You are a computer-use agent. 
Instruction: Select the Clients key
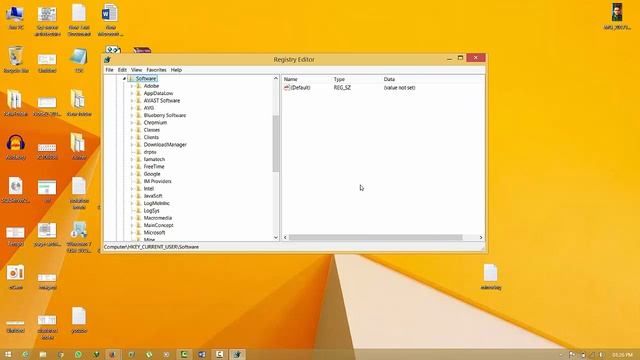tap(151, 138)
